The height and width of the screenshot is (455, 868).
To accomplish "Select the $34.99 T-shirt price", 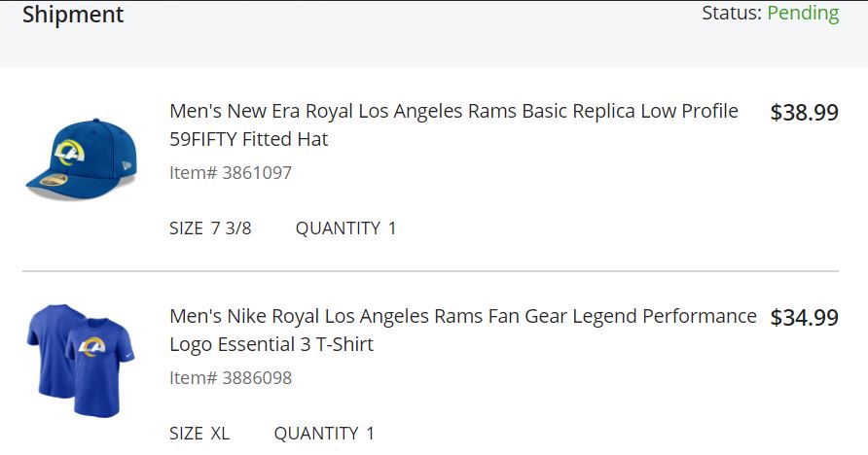I will (805, 317).
